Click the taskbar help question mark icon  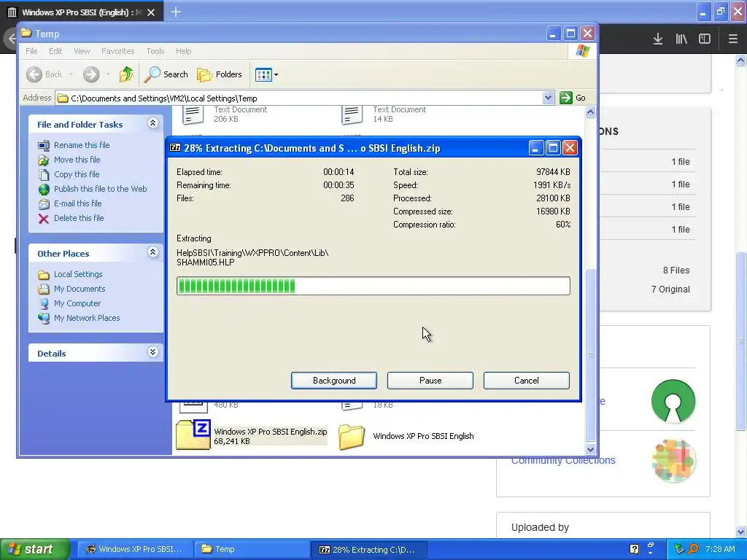[x=634, y=549]
